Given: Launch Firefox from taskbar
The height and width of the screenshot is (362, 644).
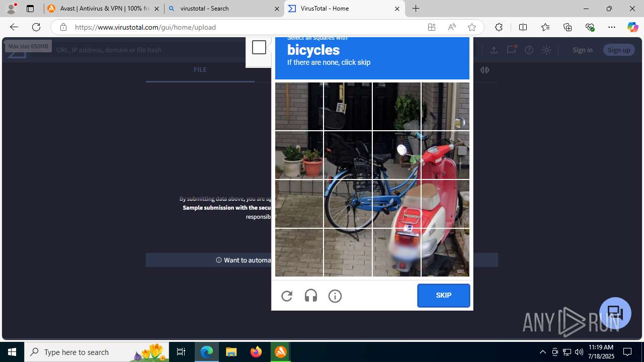Looking at the screenshot, I should 256,352.
